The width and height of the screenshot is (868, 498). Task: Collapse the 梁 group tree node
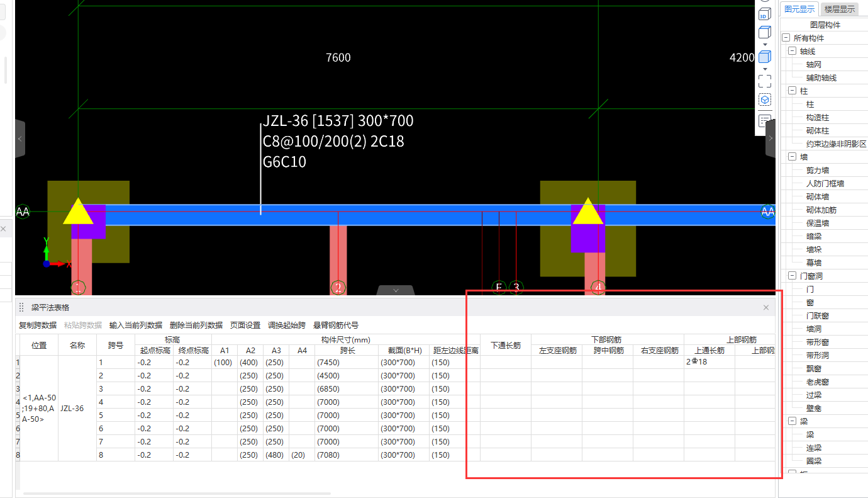[792, 422]
